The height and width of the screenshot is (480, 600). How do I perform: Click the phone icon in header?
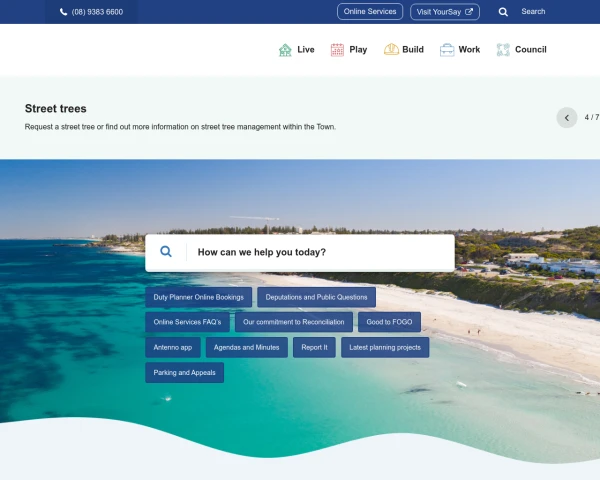[x=64, y=12]
